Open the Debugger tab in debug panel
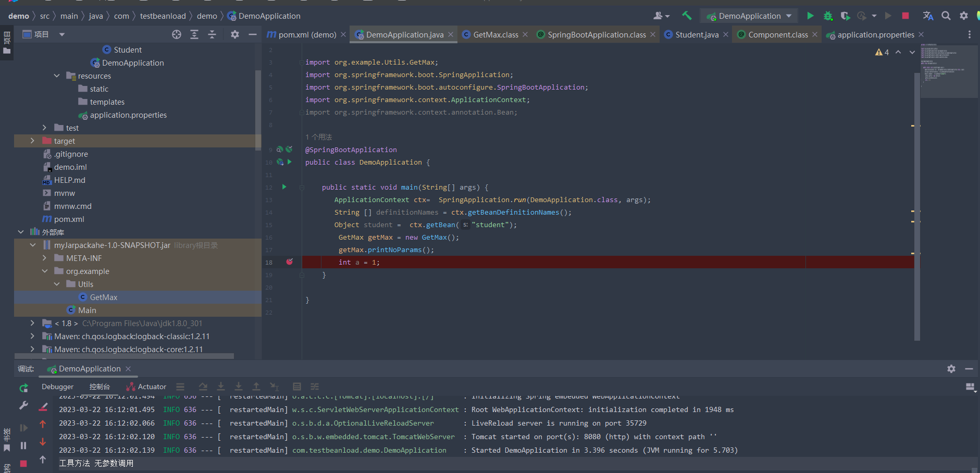Screen dimensions: 980x473 [x=57, y=387]
